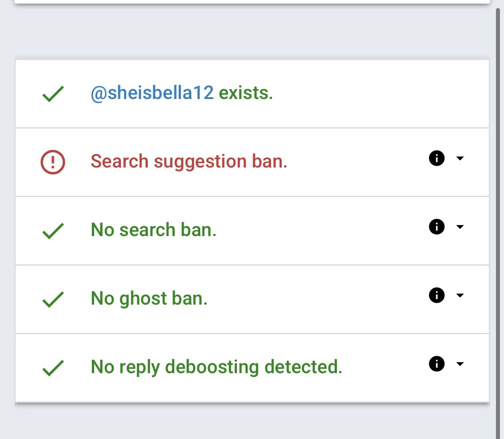Click info icon for reply deboosting row

pyautogui.click(x=436, y=364)
